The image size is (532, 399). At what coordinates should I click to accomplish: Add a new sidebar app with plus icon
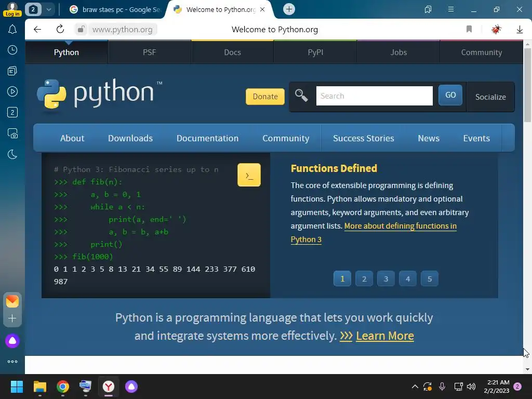click(12, 318)
